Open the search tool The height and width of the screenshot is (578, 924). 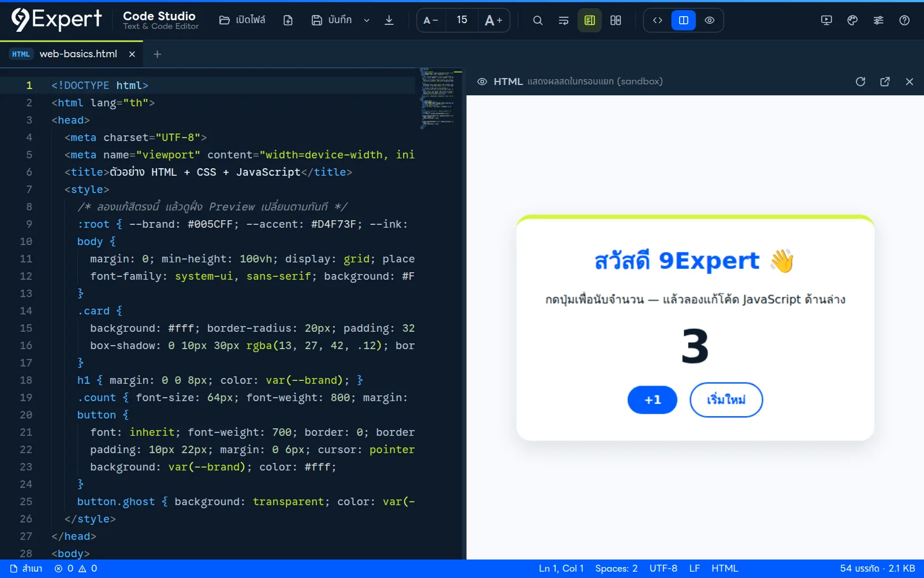538,20
